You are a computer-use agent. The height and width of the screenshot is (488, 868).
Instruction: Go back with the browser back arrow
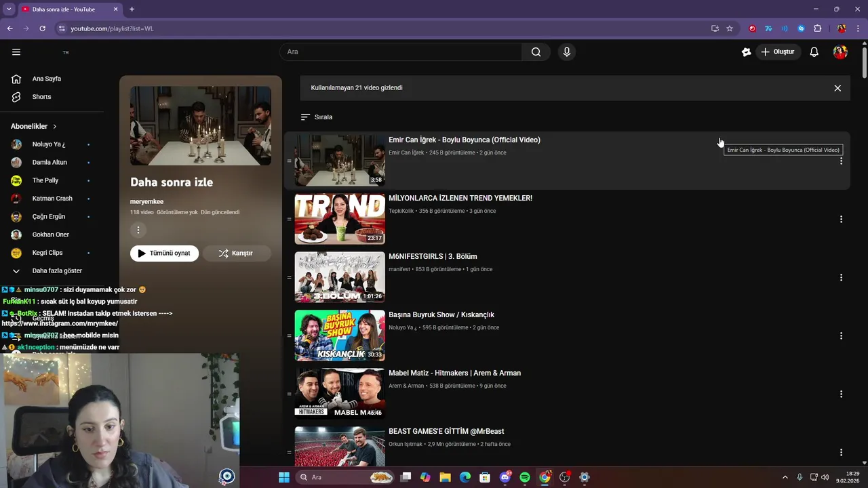coord(9,28)
